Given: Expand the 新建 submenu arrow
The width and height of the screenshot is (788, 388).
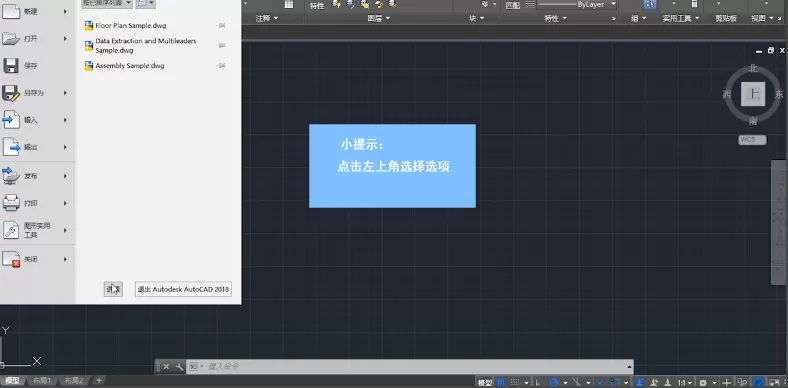Looking at the screenshot, I should 65,11.
